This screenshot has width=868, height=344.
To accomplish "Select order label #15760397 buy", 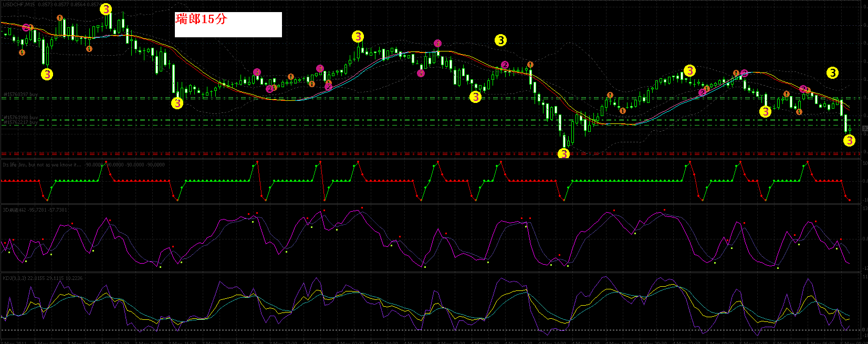I will 20,95.
